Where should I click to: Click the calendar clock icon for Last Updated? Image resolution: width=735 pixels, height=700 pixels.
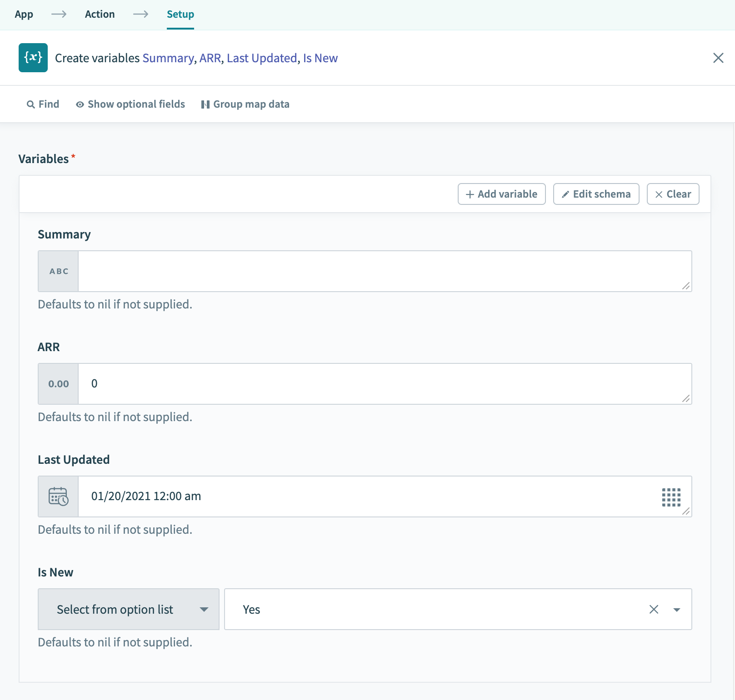point(59,496)
